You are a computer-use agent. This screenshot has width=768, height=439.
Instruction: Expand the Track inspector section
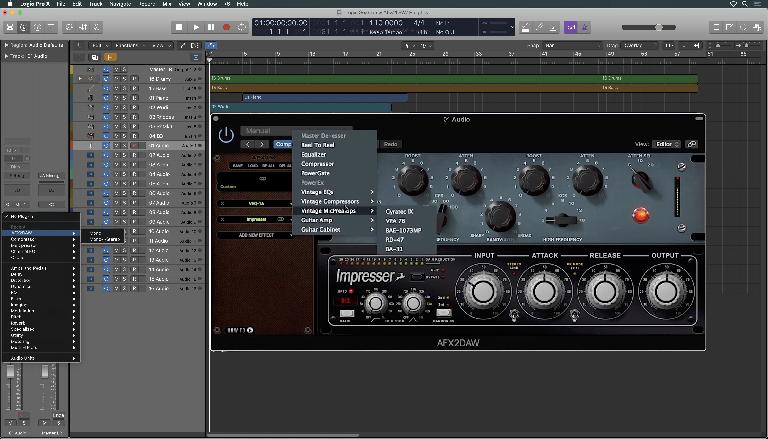click(x=7, y=56)
